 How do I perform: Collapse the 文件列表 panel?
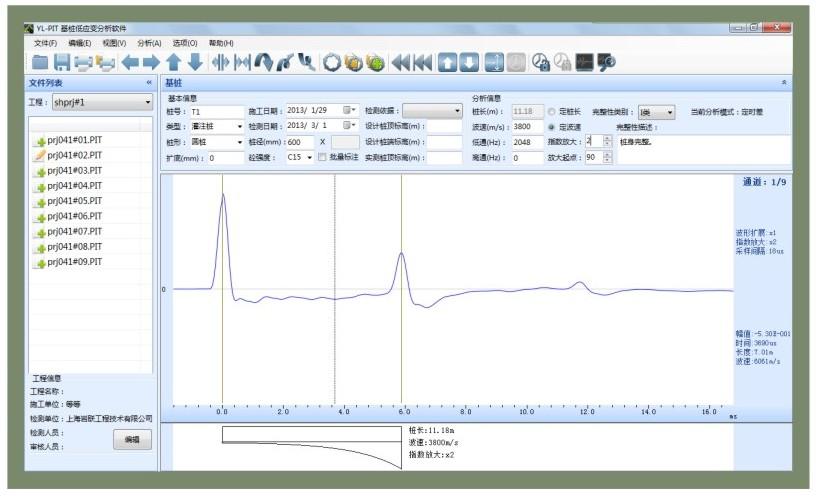tap(149, 82)
